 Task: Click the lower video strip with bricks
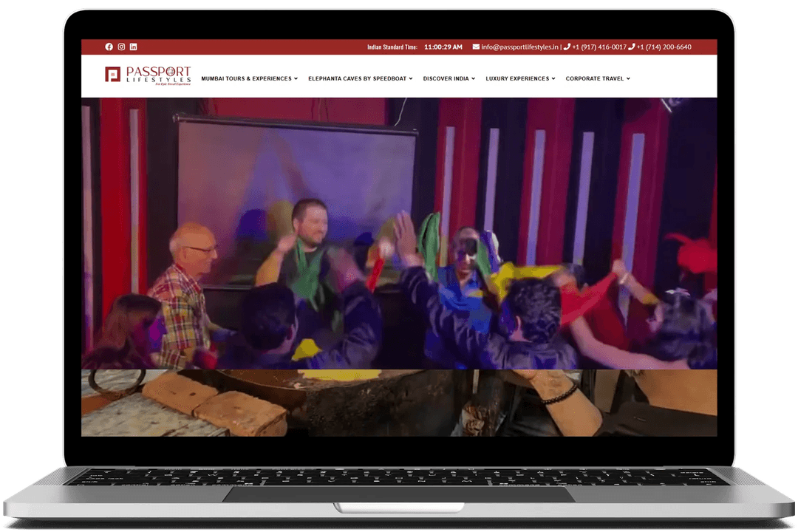(x=399, y=403)
